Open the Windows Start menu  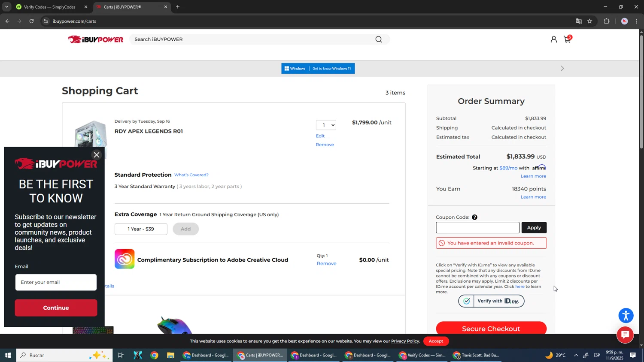(x=8, y=355)
